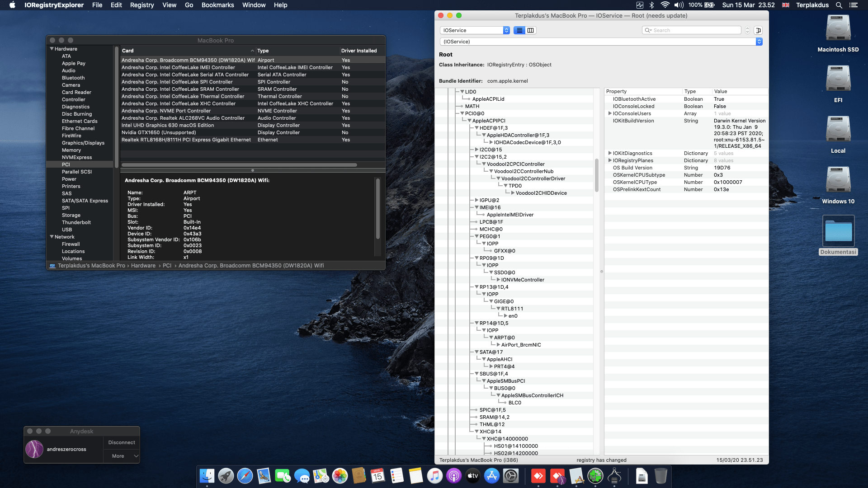Open the Go menu

189,5
